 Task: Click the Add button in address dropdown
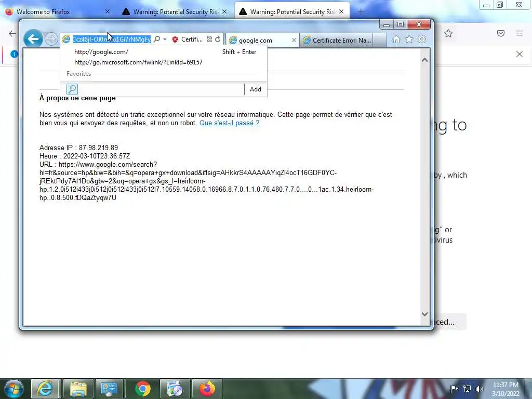coord(256,89)
